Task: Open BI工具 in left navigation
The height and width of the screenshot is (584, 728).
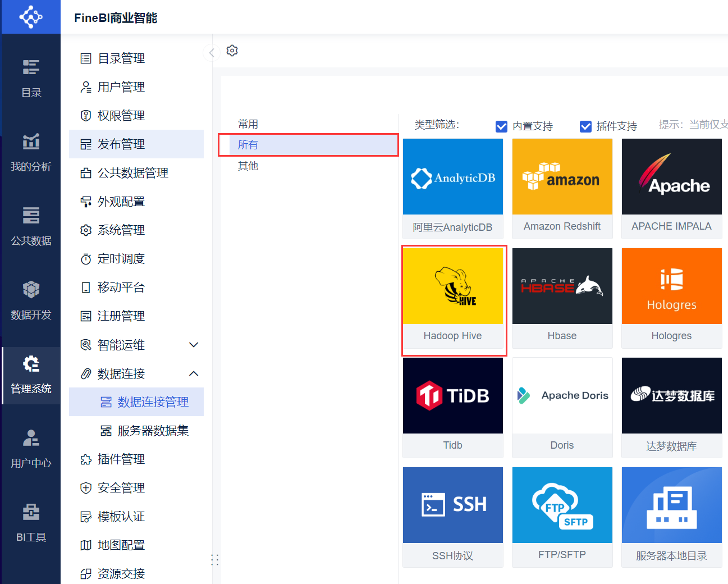Action: (31, 523)
